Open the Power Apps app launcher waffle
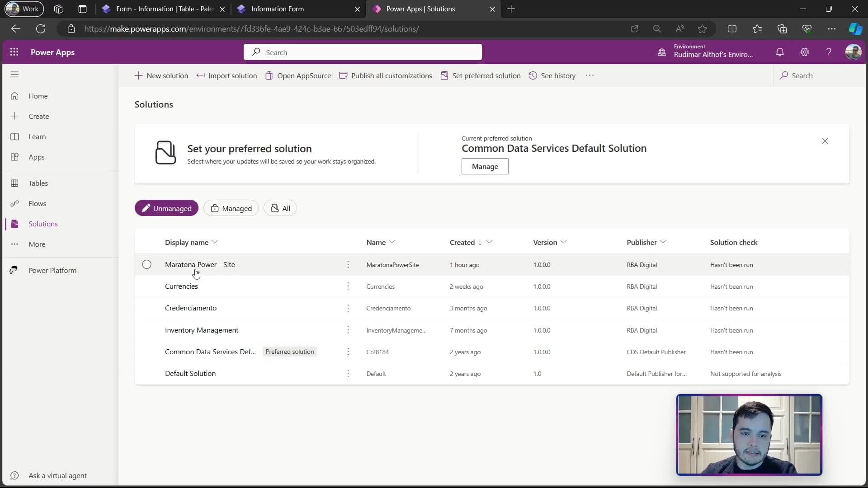 coord(14,52)
